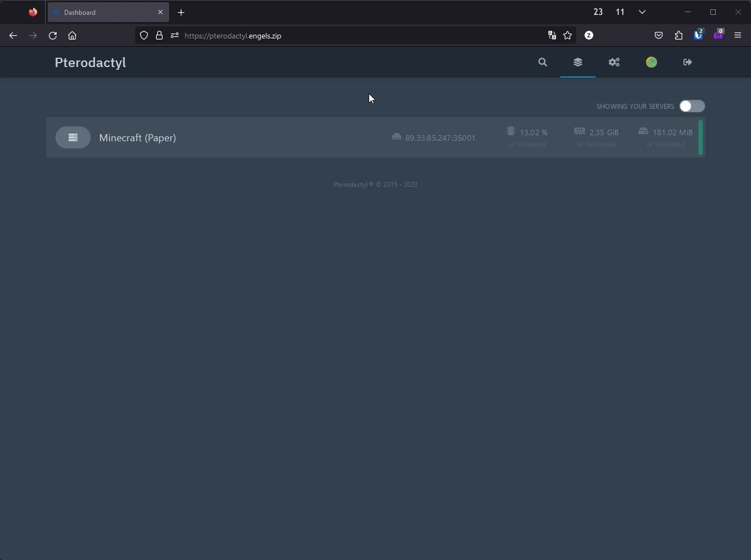The image size is (751, 560).
Task: Click the CPU usage 13.02 % value
Action: 533,132
